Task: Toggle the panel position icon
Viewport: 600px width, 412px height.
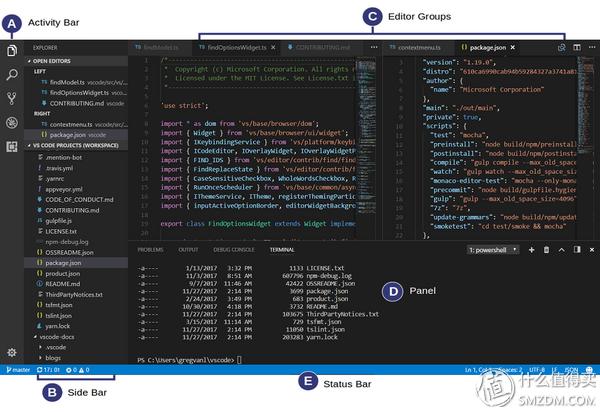Action: [x=577, y=250]
